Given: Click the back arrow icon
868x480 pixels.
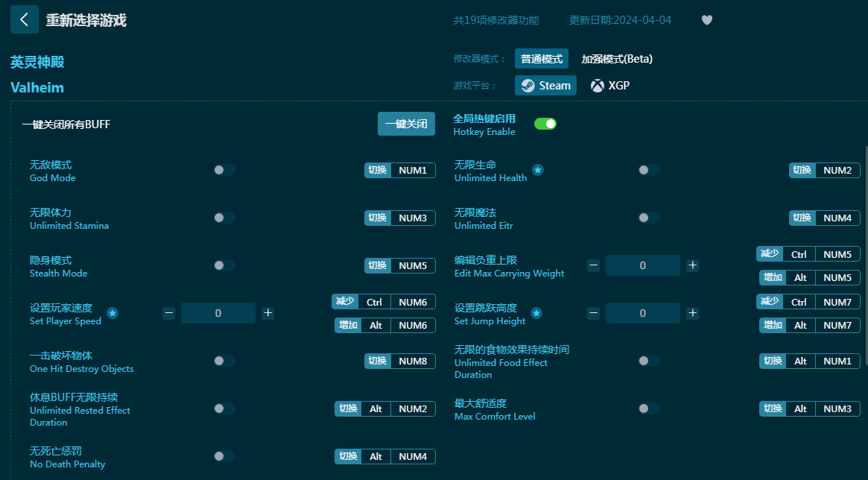Looking at the screenshot, I should click(x=25, y=20).
